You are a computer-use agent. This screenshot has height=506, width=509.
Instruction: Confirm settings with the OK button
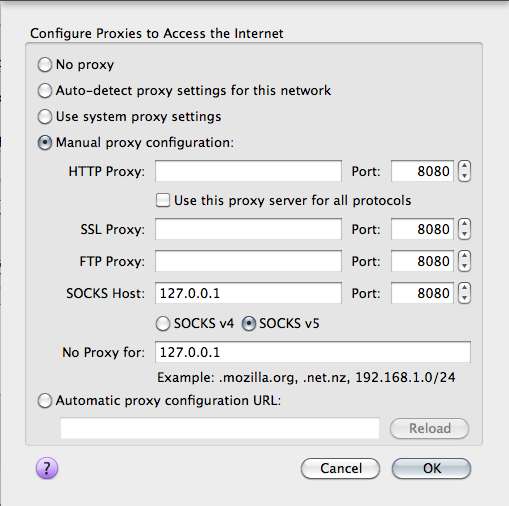tap(431, 468)
